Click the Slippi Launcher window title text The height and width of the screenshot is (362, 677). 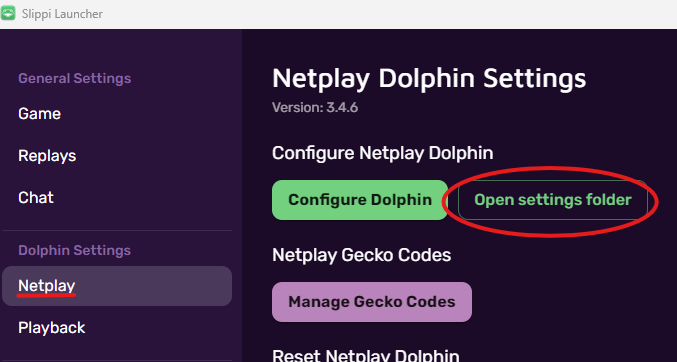coord(62,14)
